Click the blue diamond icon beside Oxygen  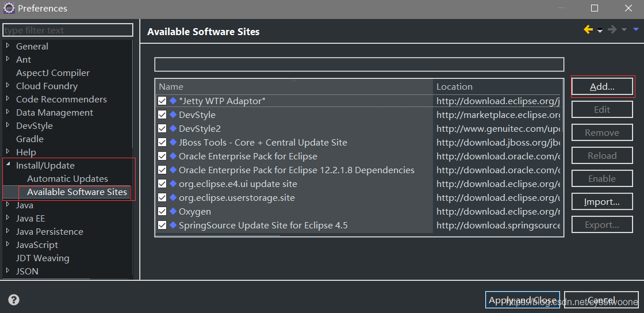(173, 211)
